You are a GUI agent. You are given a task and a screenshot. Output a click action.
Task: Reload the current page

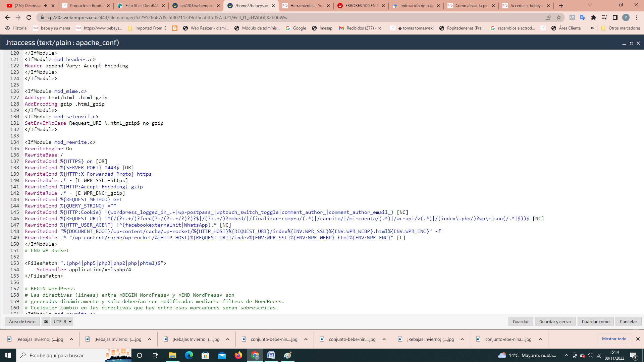[29, 17]
